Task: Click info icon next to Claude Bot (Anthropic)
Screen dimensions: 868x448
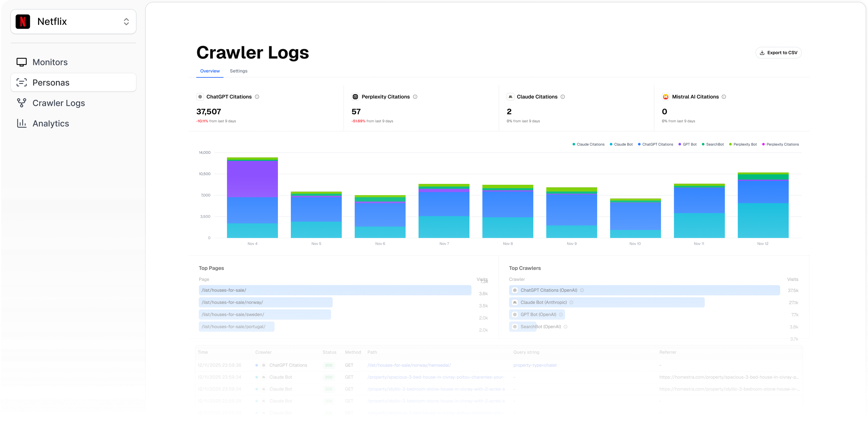Action: [x=571, y=303]
